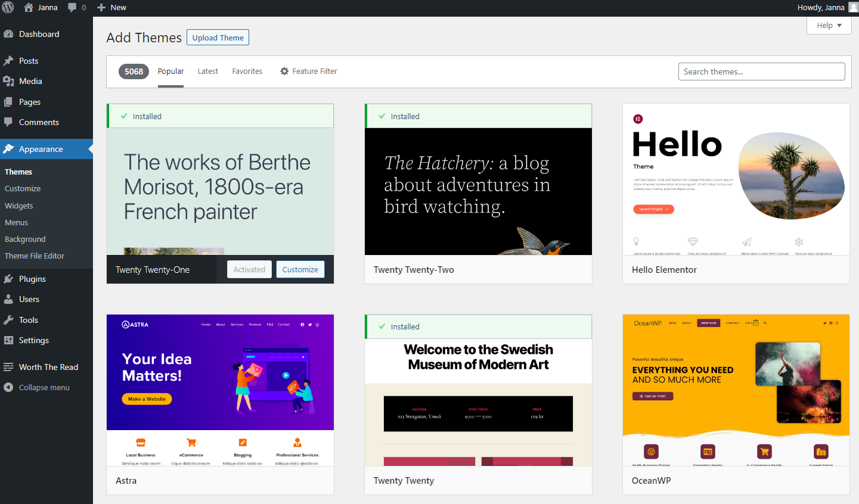The image size is (859, 504).
Task: Switch to the Favorites tab
Action: pyautogui.click(x=247, y=71)
